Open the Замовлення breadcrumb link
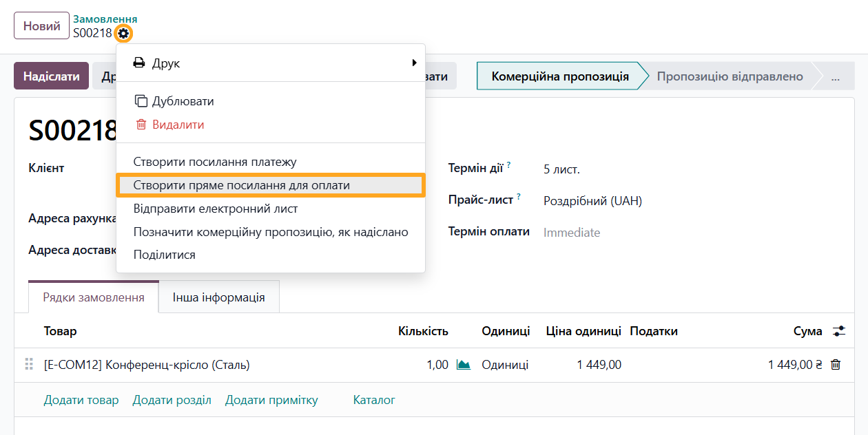 click(105, 19)
